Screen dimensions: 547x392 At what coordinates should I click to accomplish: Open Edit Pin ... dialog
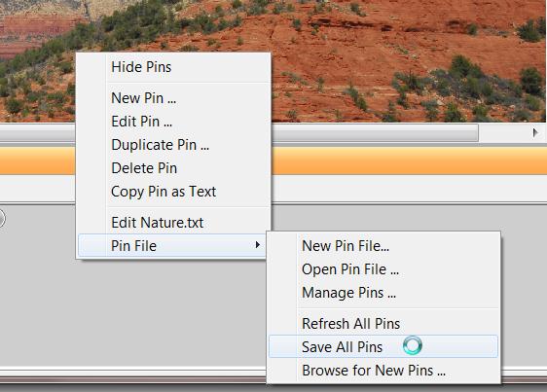click(x=173, y=122)
